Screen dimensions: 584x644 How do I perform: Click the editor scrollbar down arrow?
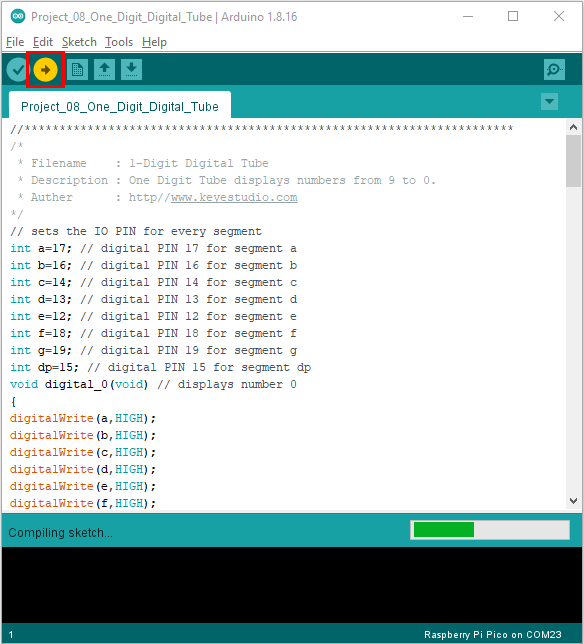pos(573,501)
